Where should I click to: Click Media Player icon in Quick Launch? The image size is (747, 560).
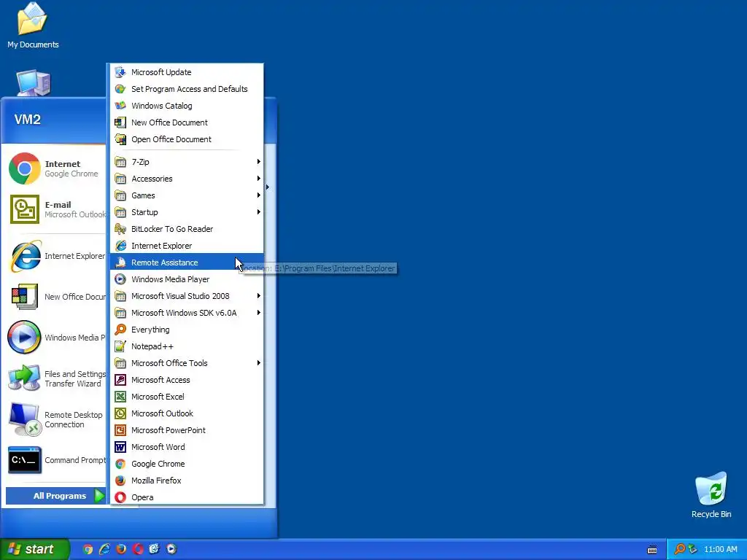click(x=171, y=549)
